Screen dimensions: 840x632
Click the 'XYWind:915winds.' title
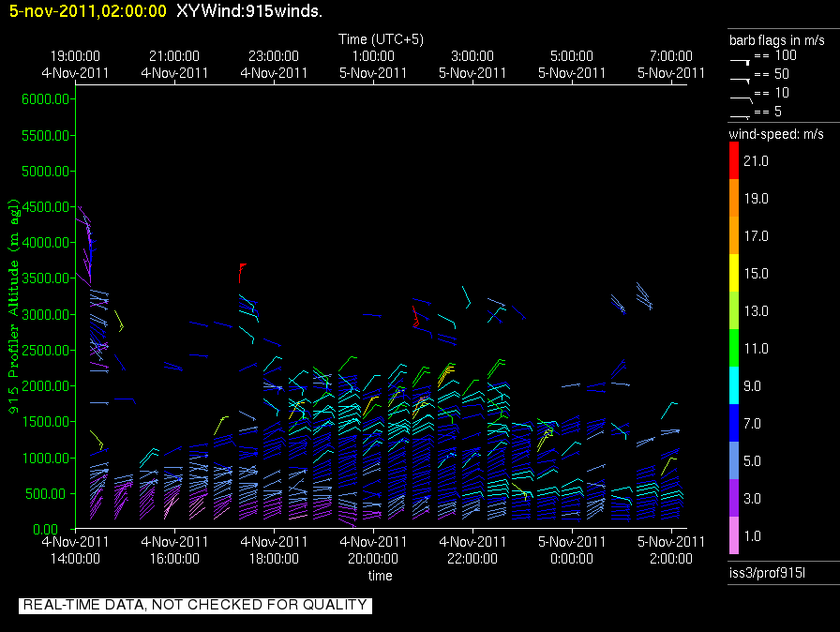tap(249, 10)
